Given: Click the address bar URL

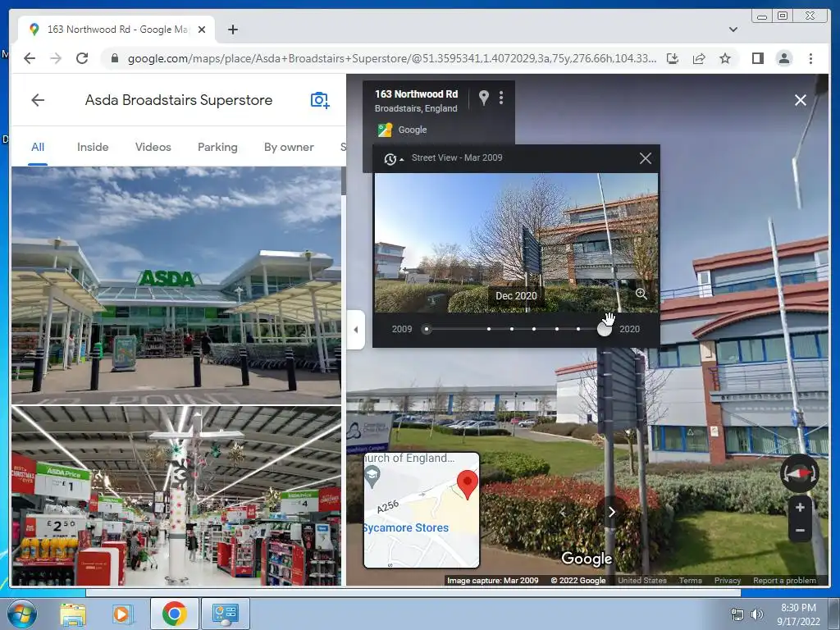Looking at the screenshot, I should 391,58.
